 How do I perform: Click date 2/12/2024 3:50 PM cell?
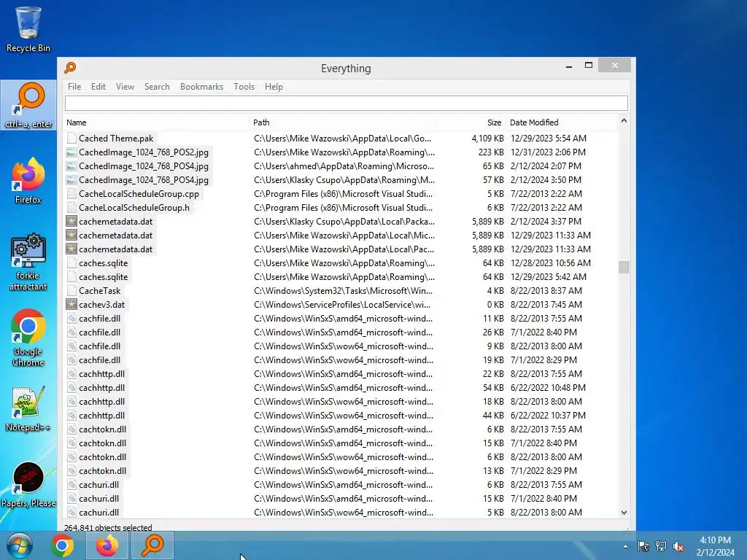(546, 180)
